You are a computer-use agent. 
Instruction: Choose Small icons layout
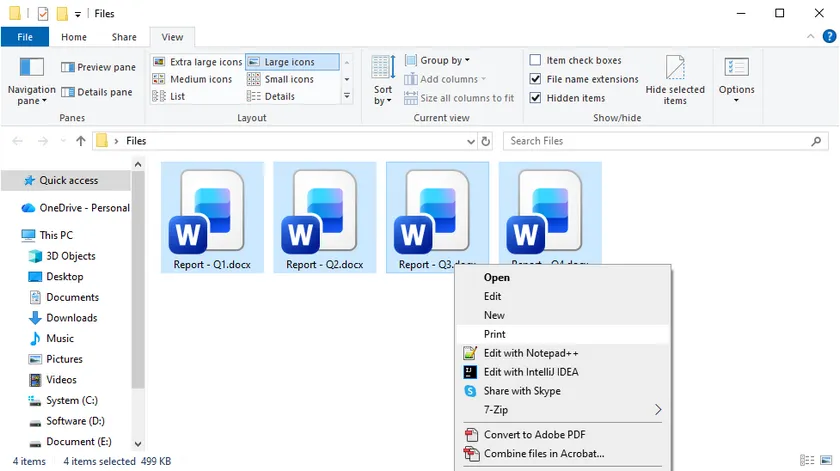(280, 79)
